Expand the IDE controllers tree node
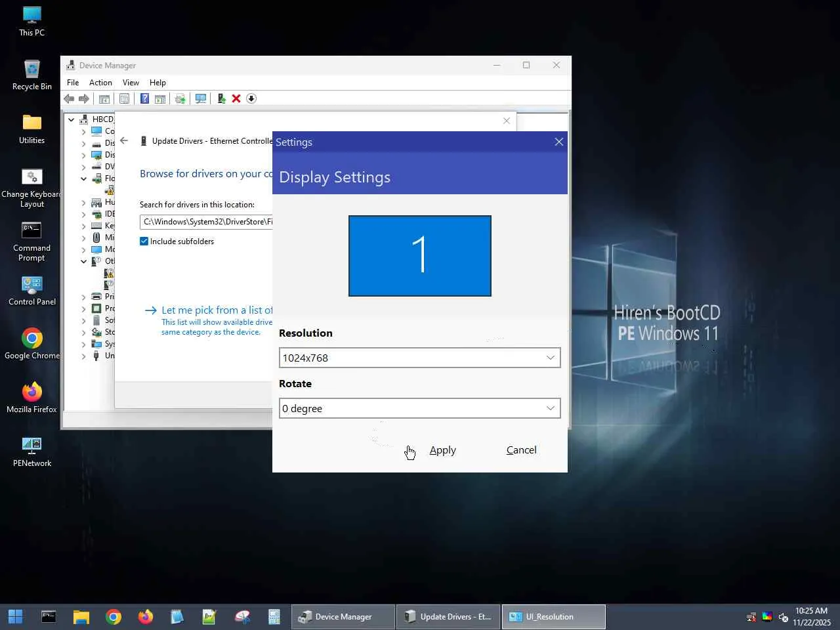 point(83,214)
